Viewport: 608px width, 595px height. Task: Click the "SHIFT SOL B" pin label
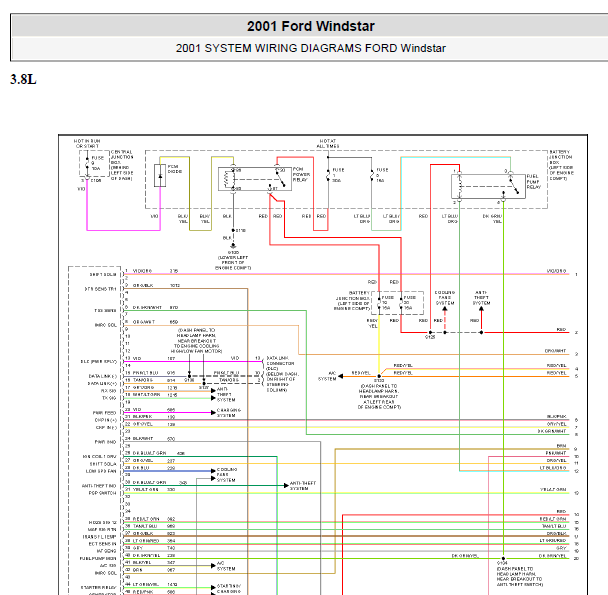pyautogui.click(x=103, y=274)
